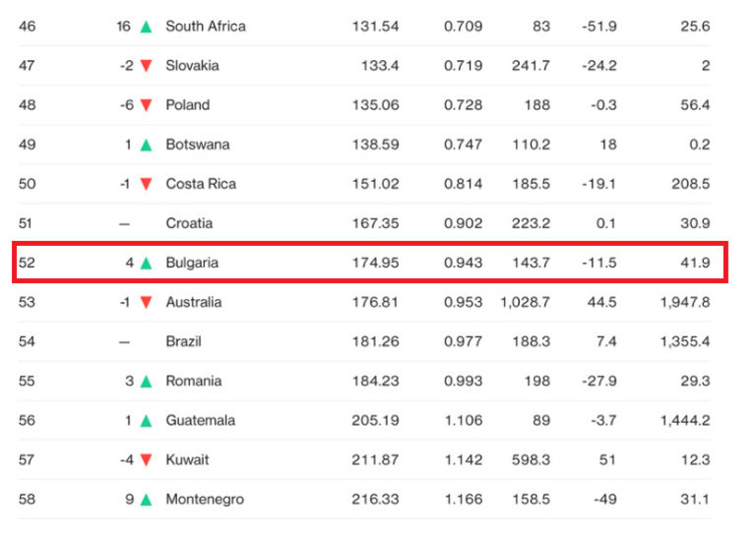Click the red down arrow beside Kuwait
This screenshot has height=537, width=756.
tap(146, 460)
